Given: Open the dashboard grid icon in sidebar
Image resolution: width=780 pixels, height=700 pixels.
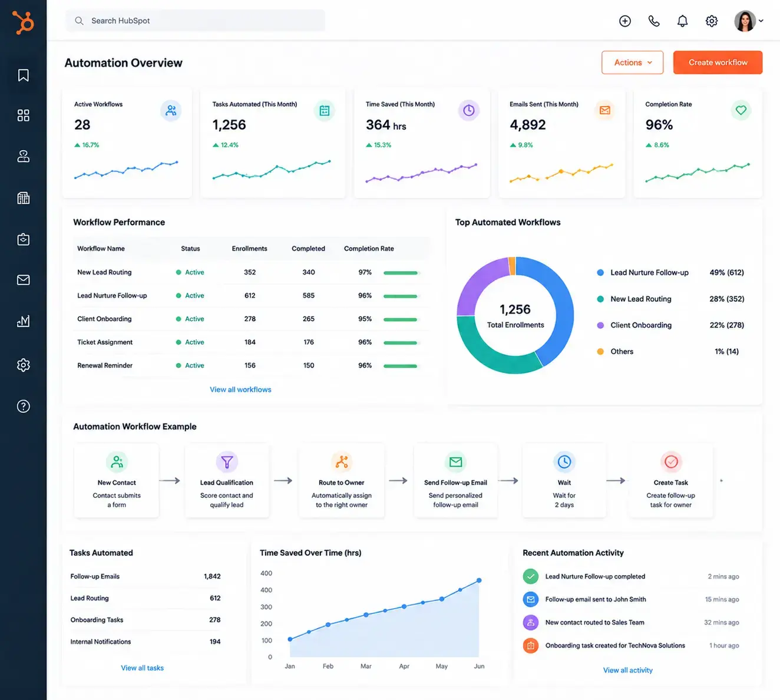Looking at the screenshot, I should tap(24, 115).
